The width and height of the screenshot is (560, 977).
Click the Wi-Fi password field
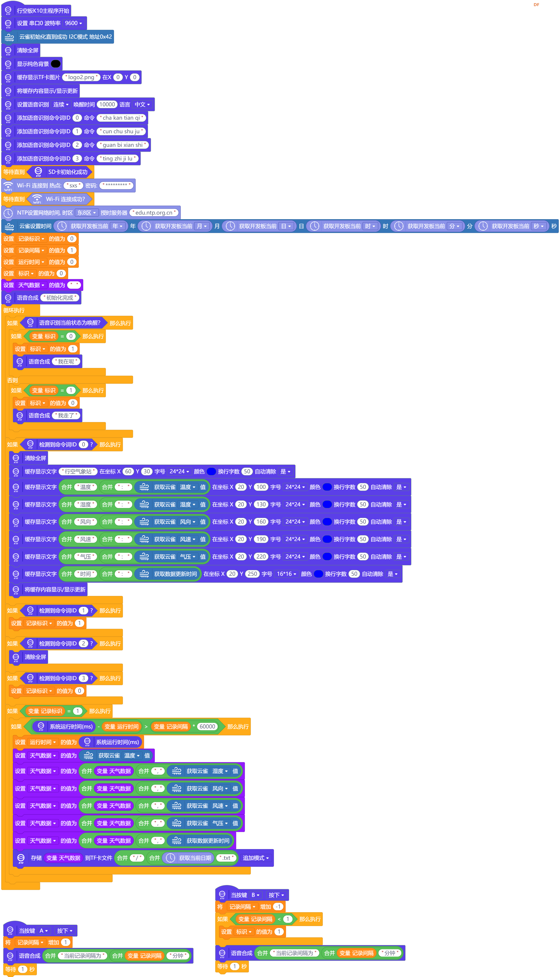coord(116,186)
